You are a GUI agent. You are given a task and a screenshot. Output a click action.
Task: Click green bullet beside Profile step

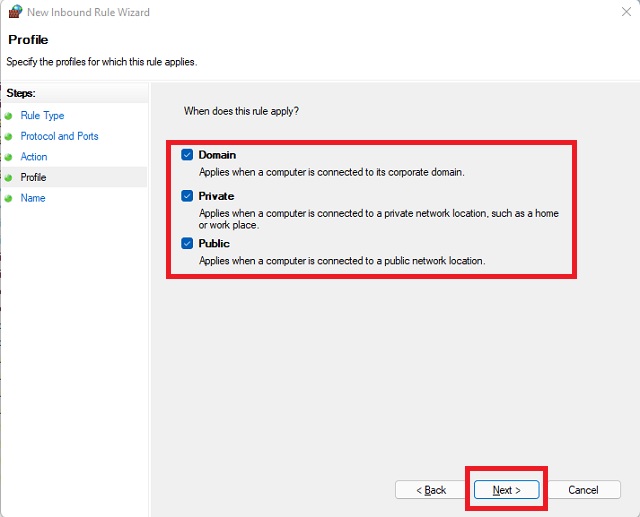[8, 178]
